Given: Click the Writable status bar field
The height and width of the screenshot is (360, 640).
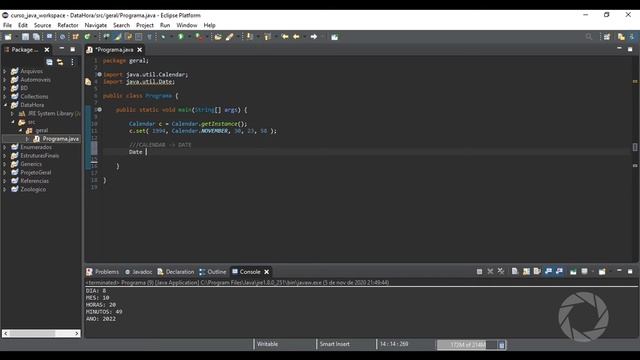Looking at the screenshot, I should [x=267, y=344].
